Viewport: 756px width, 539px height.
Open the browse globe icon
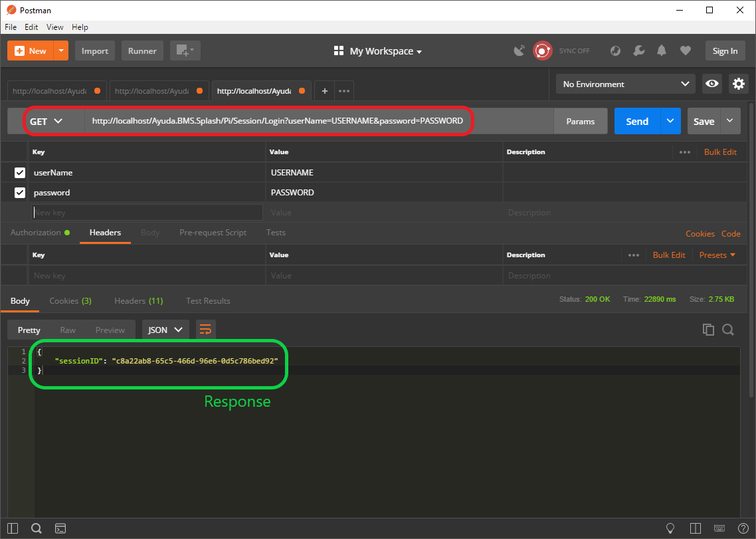click(615, 51)
